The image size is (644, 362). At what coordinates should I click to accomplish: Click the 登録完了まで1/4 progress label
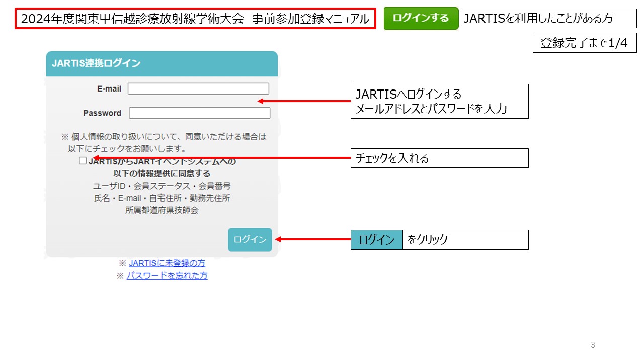coord(584,43)
